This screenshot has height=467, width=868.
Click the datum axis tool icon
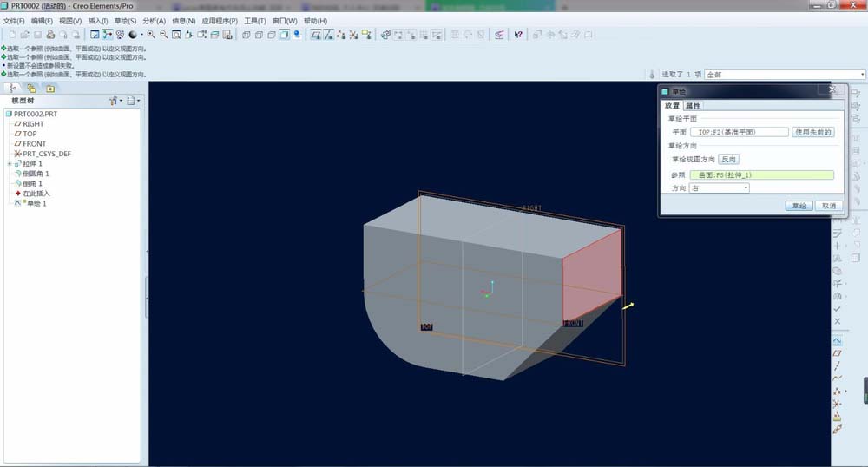[838, 365]
